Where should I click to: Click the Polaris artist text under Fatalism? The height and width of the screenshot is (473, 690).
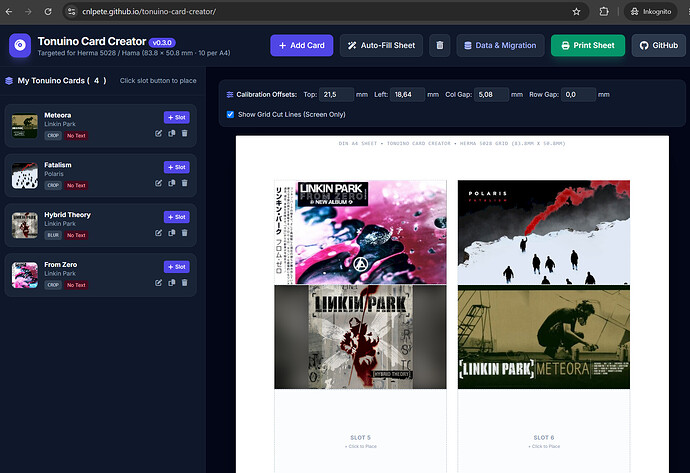click(54, 174)
